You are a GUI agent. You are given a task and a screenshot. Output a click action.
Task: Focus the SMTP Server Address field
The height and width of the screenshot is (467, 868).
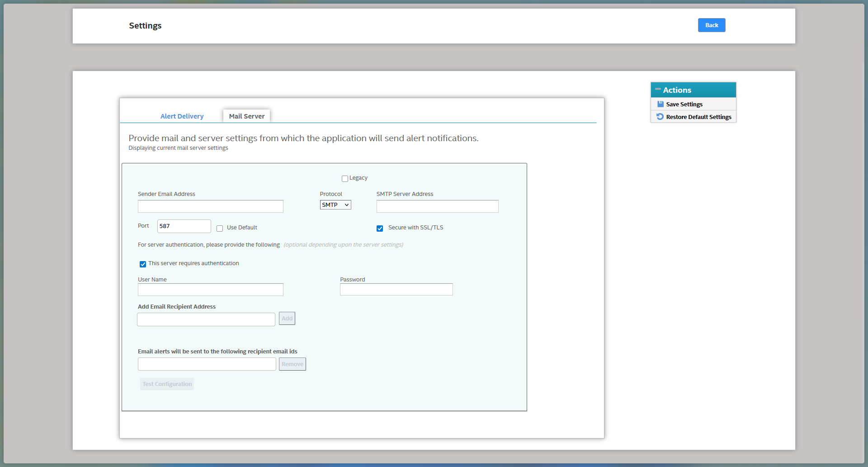[x=438, y=206]
